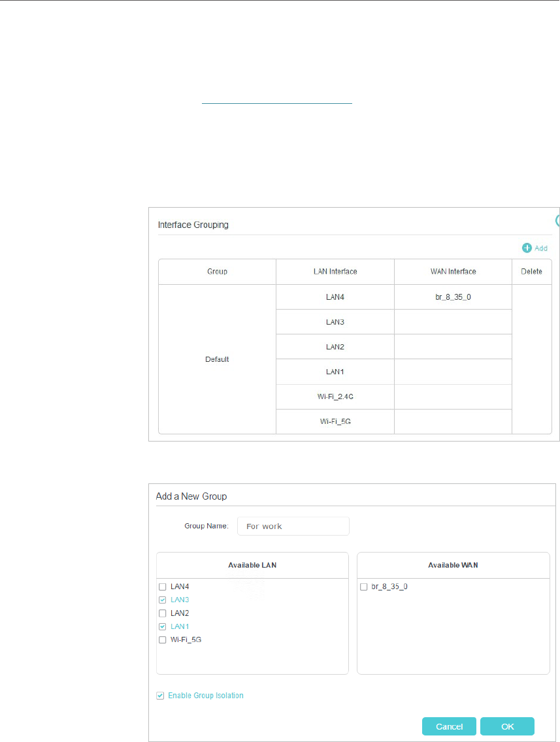Confirm the new group with OK
560x742 pixels.
coord(508,726)
